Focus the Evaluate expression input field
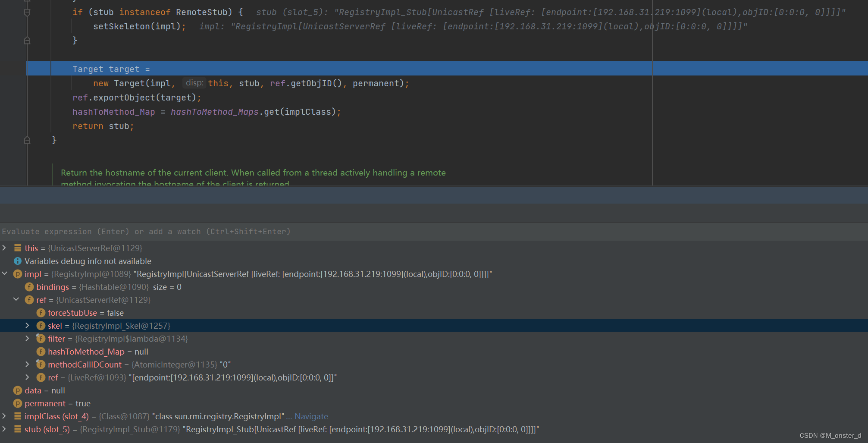868x443 pixels. (x=434, y=232)
